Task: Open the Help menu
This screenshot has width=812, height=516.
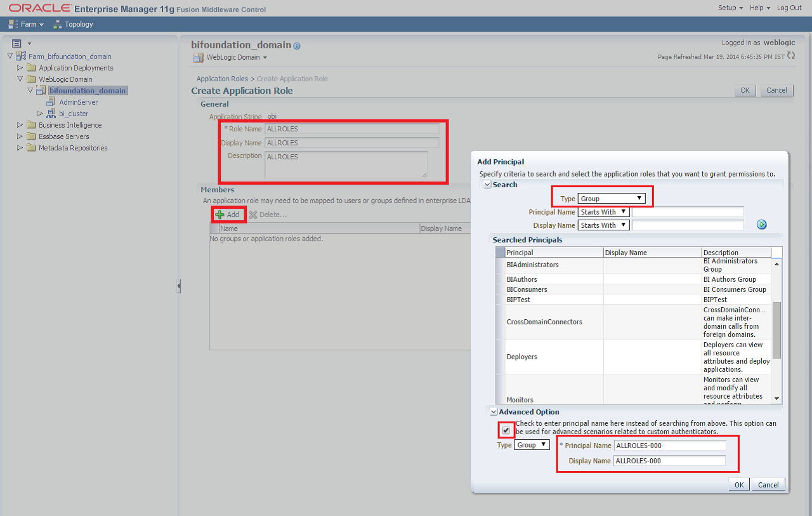Action: pos(759,8)
